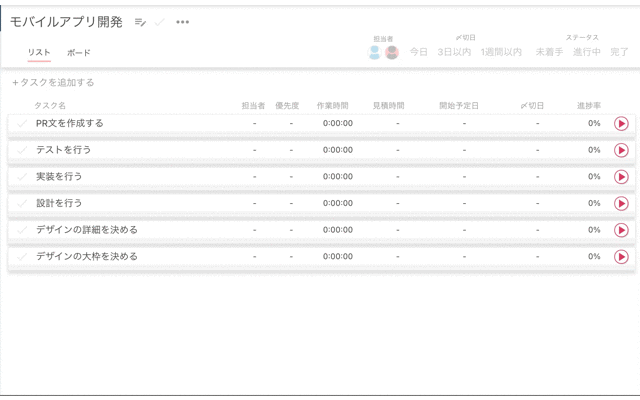Image resolution: width=640 pixels, height=400 pixels.
Task: Toggle completion of デザインの大枠を決める task
Action: tap(22, 256)
